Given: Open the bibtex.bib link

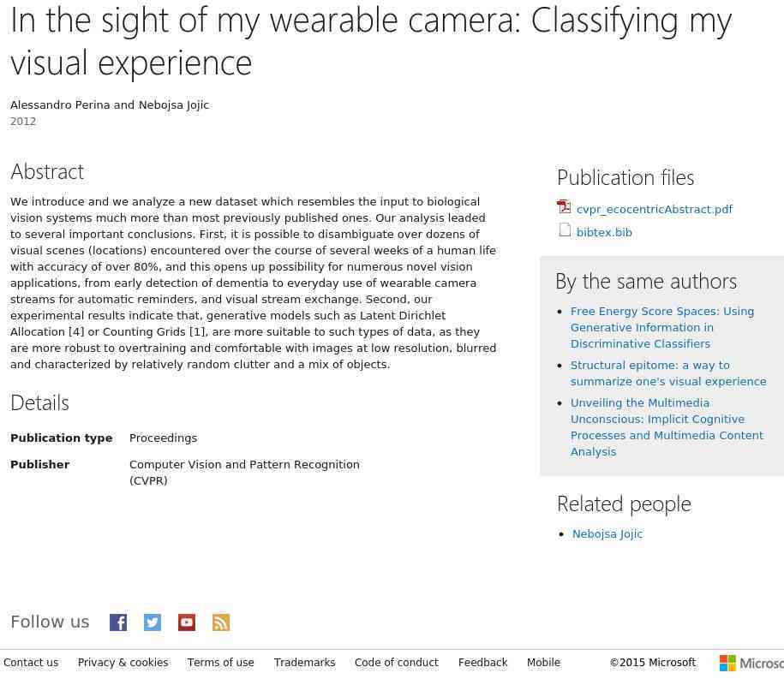Looking at the screenshot, I should click(x=604, y=232).
